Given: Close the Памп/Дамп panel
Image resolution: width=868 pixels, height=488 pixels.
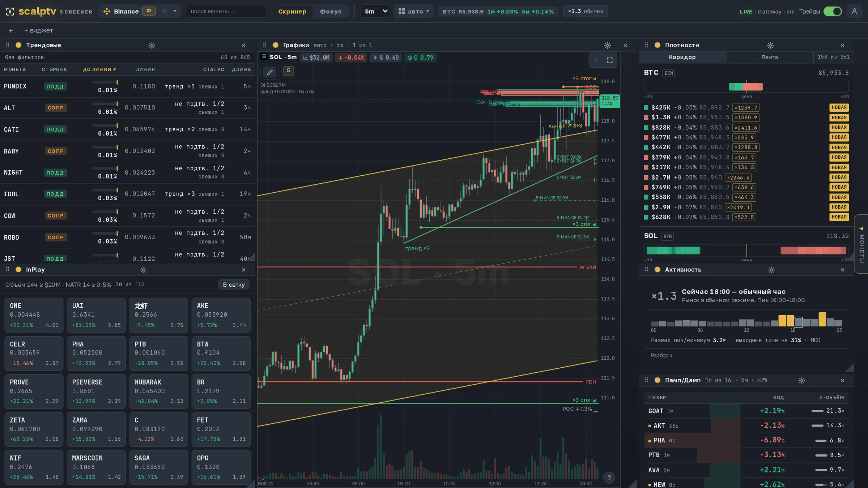Looking at the screenshot, I should tap(843, 381).
